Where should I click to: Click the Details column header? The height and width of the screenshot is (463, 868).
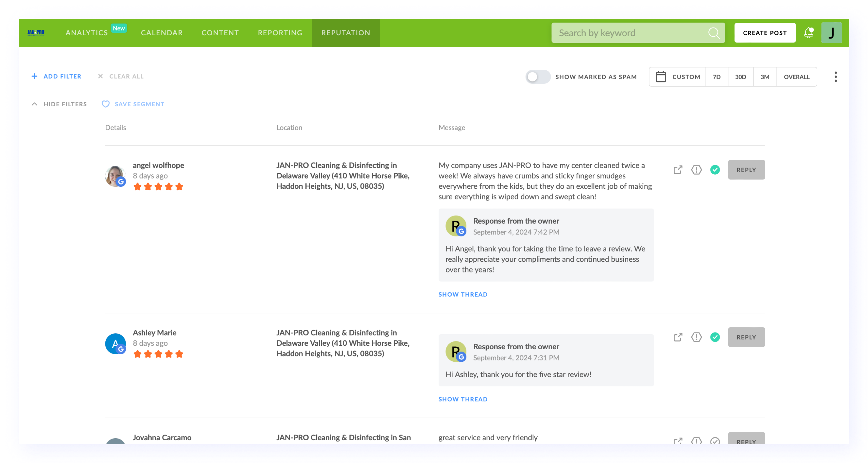pyautogui.click(x=116, y=127)
